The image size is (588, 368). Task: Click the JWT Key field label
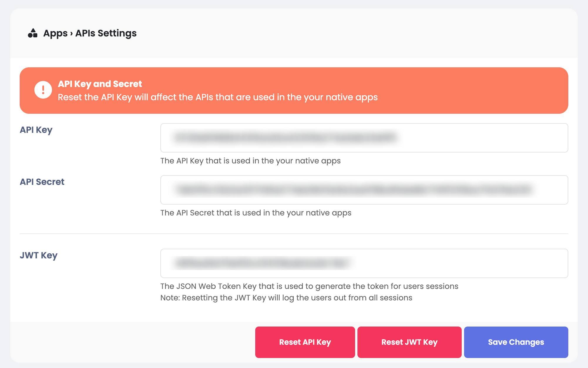click(x=38, y=255)
